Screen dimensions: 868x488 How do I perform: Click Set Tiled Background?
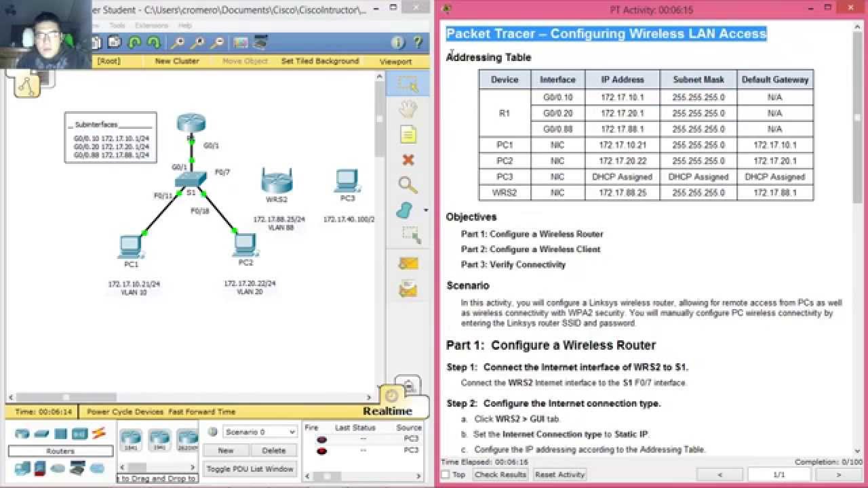coord(320,61)
